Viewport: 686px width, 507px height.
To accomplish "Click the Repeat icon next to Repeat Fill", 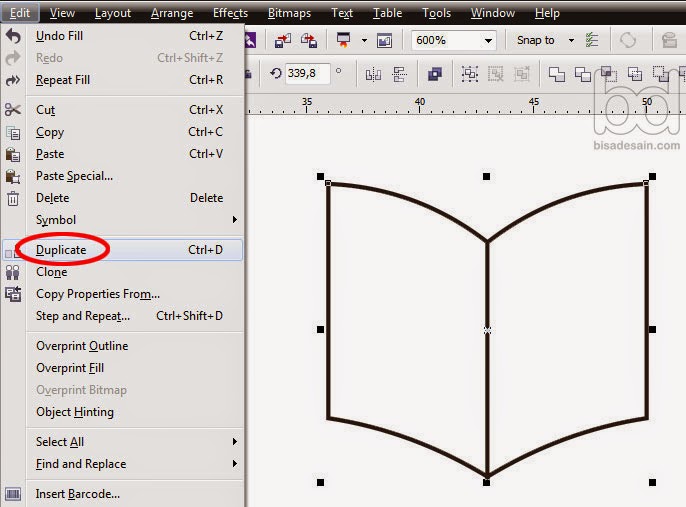I will [13, 80].
